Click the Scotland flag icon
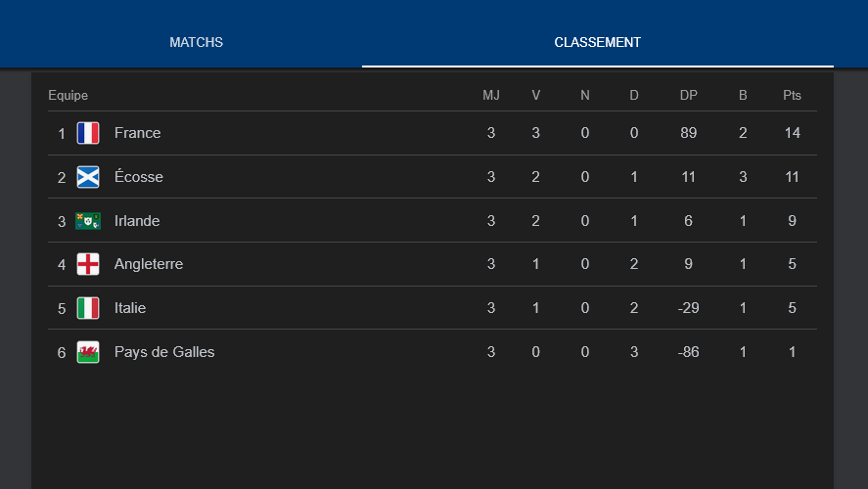This screenshot has height=489, width=868. [x=88, y=177]
